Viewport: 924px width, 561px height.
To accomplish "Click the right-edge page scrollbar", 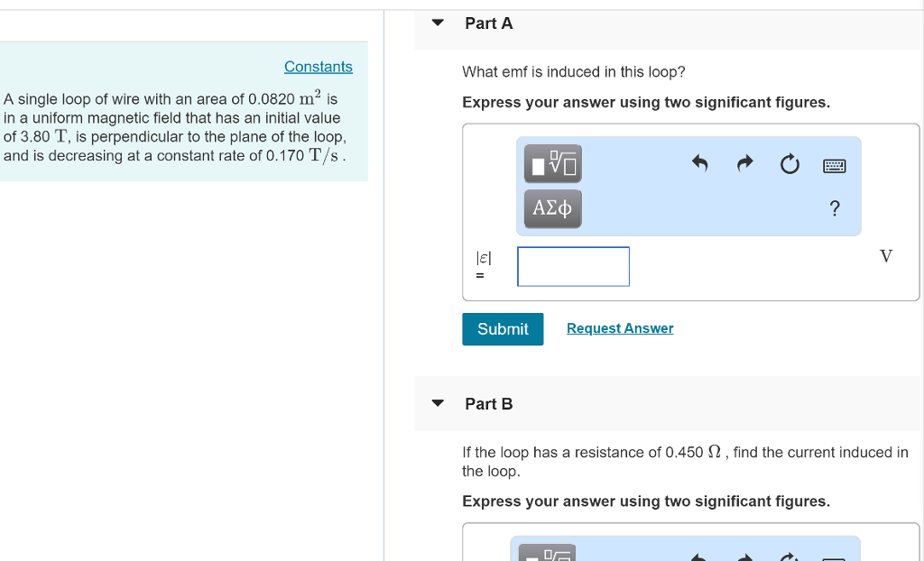I will 920,271.
